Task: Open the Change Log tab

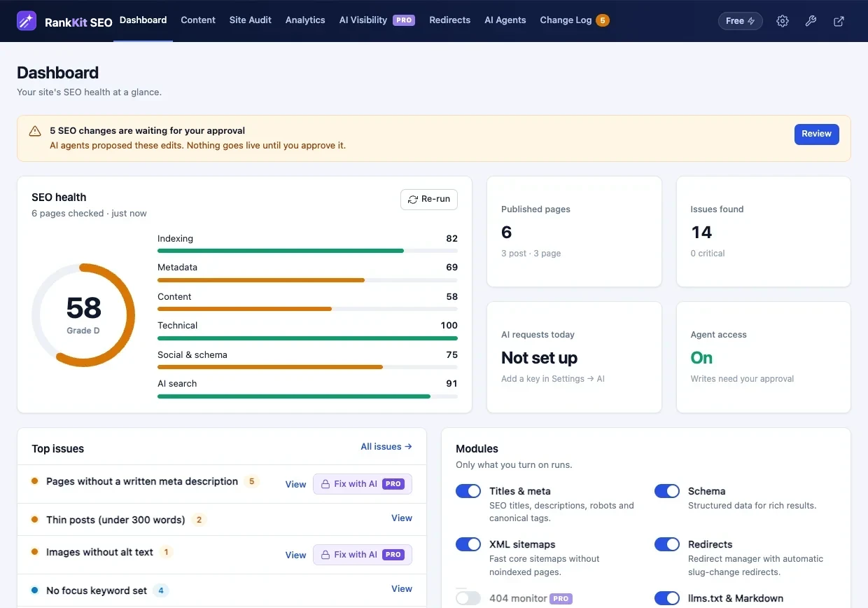Action: click(x=574, y=20)
